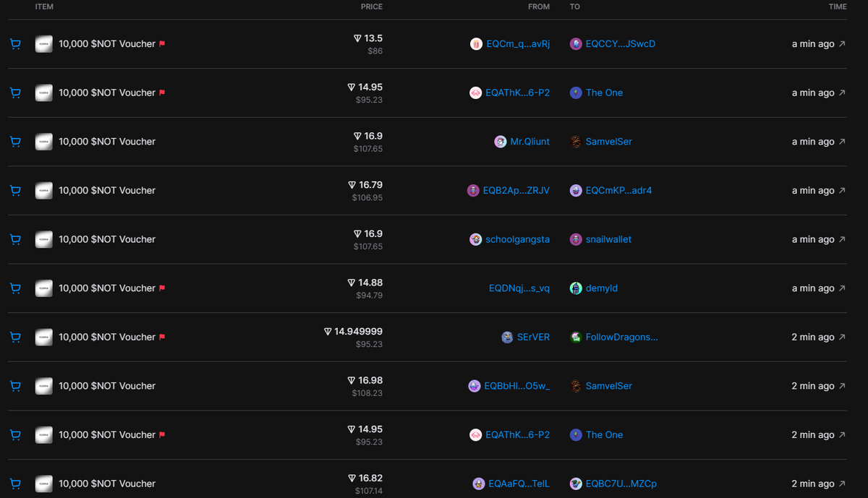Open transaction arrow for the 16.98 sale
Viewport: 868px width, 498px height.
(842, 386)
